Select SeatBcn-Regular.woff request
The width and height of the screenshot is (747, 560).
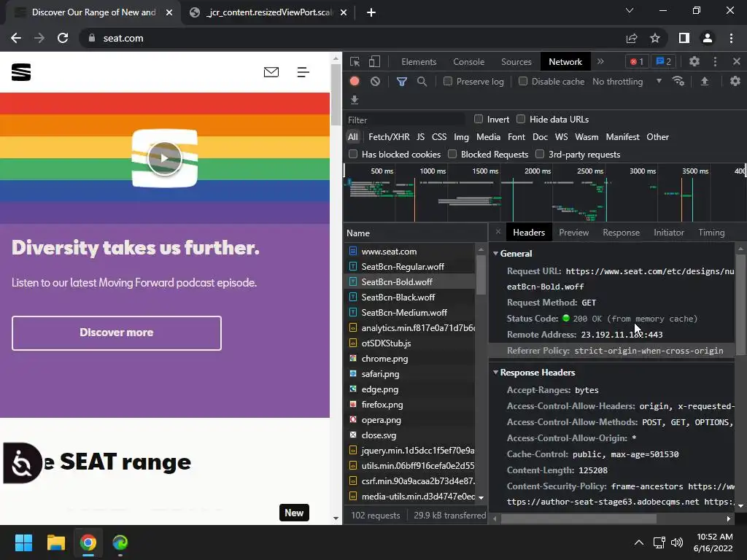409,267
